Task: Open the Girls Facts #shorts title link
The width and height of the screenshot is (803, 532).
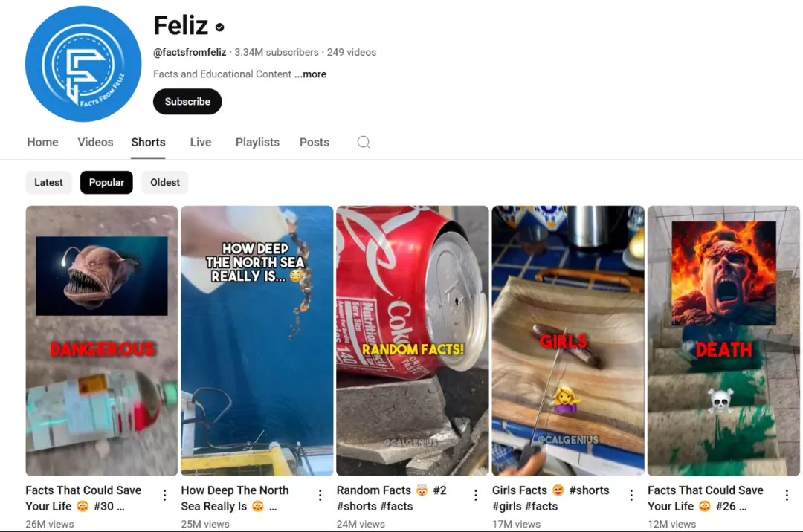Action: (550, 498)
